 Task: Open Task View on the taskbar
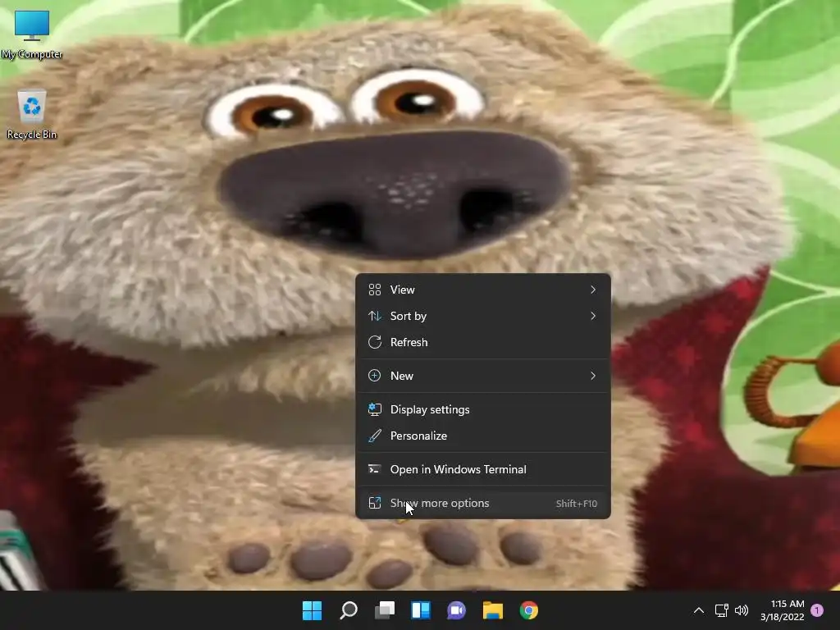point(385,610)
